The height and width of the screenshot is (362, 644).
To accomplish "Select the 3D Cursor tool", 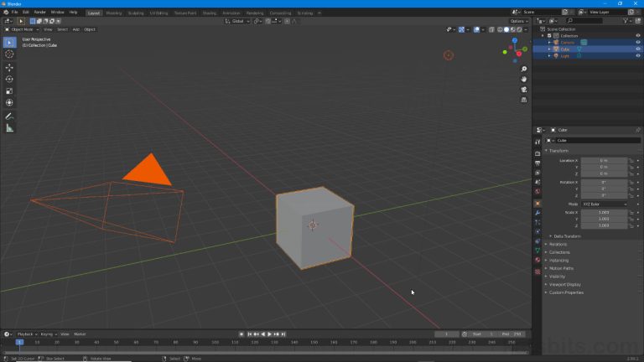I will click(9, 54).
